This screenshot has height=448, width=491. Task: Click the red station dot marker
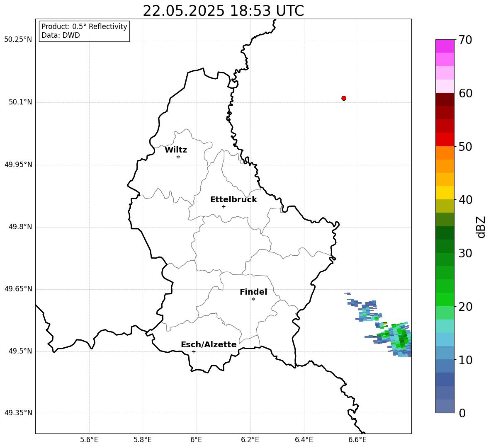[x=344, y=98]
